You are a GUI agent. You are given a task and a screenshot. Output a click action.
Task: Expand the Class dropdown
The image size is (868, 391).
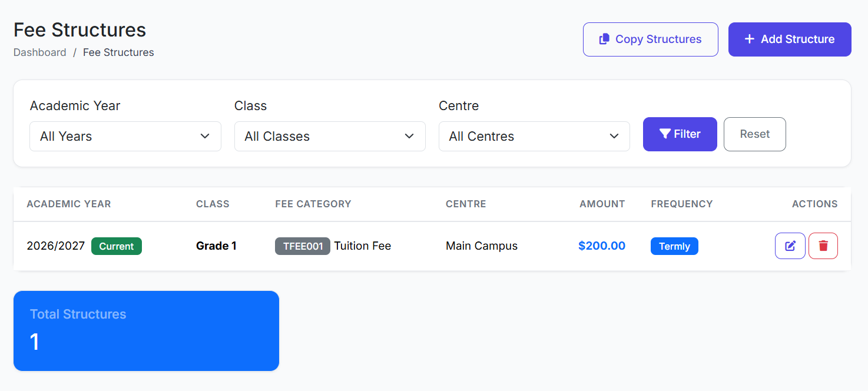329,137
